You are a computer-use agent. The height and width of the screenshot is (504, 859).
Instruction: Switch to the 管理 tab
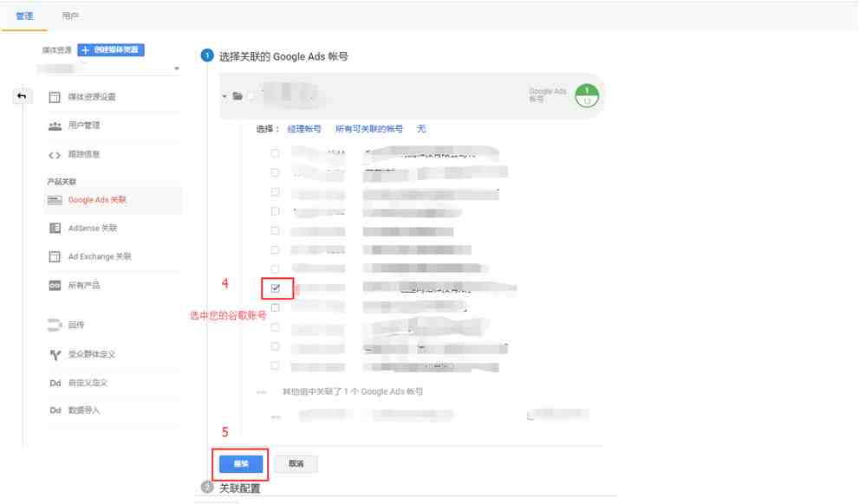[24, 16]
